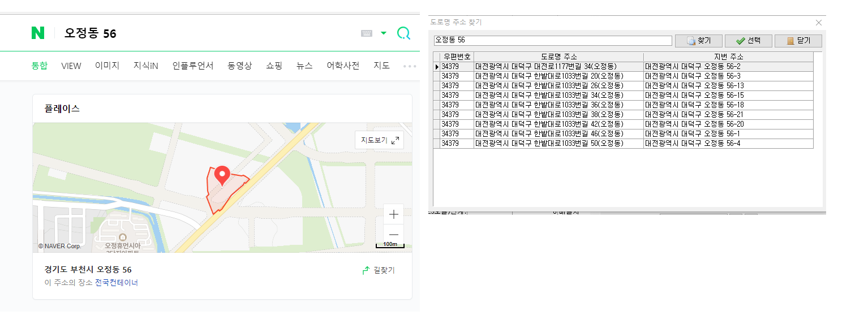Open the expanded map via 지도보기
Screen dimensions: 868x324
[x=380, y=140]
